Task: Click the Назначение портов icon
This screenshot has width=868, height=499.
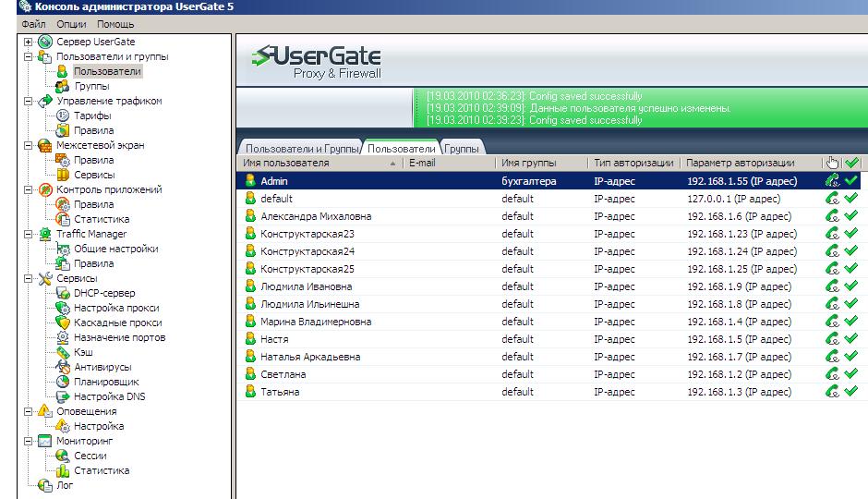Action: pyautogui.click(x=63, y=337)
